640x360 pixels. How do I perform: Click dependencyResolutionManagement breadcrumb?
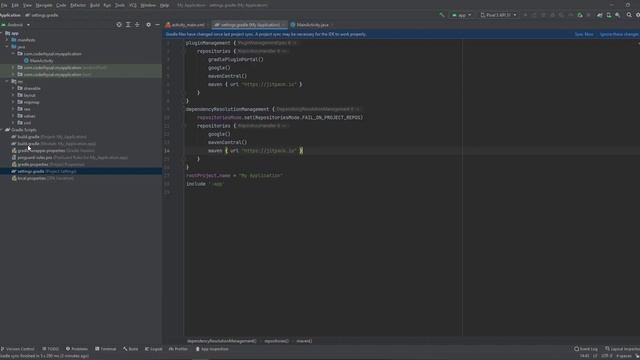221,341
